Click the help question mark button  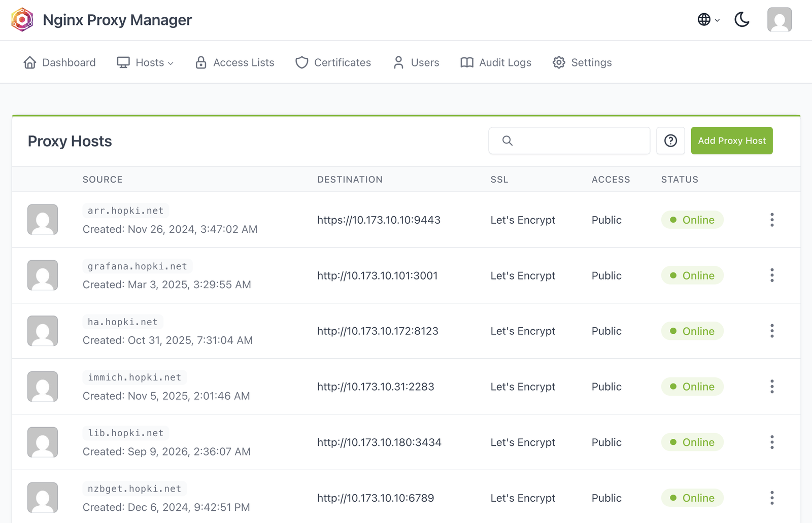[x=670, y=141]
